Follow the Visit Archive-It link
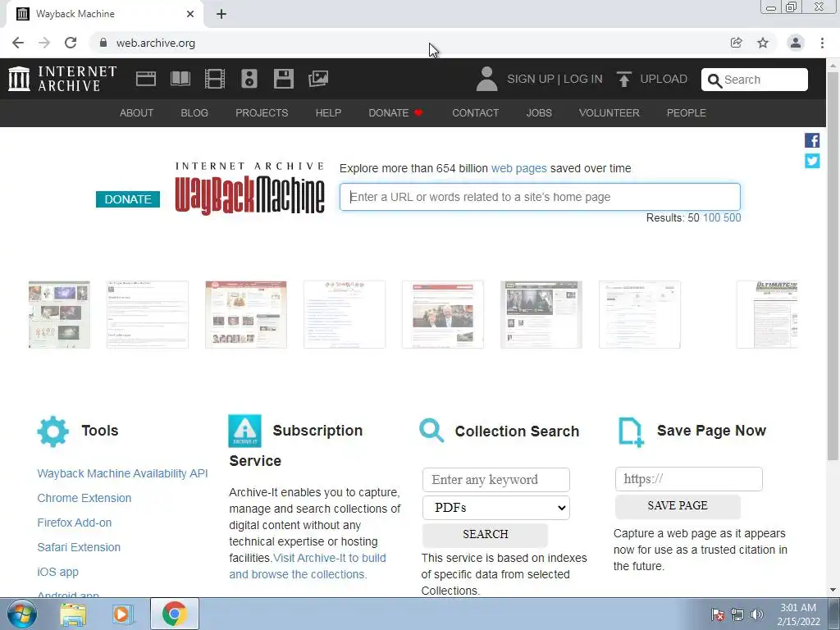Image resolution: width=840 pixels, height=630 pixels. [308, 566]
